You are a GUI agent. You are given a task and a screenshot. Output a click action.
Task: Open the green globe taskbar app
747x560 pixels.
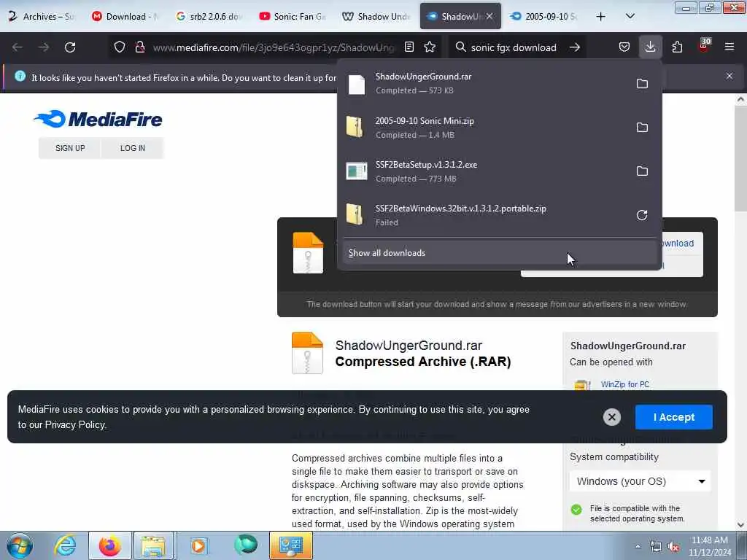point(246,544)
